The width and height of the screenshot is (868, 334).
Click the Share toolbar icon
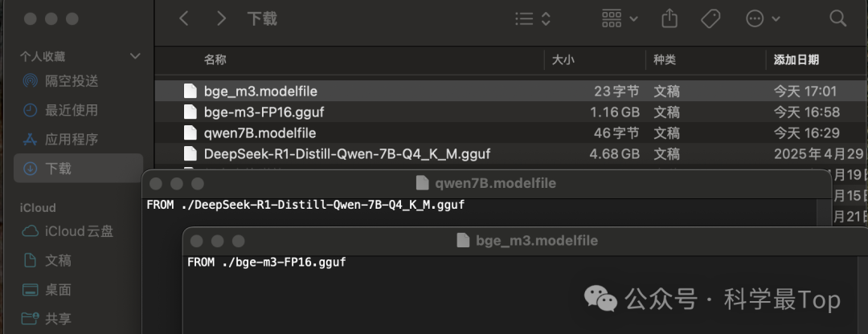pyautogui.click(x=669, y=18)
